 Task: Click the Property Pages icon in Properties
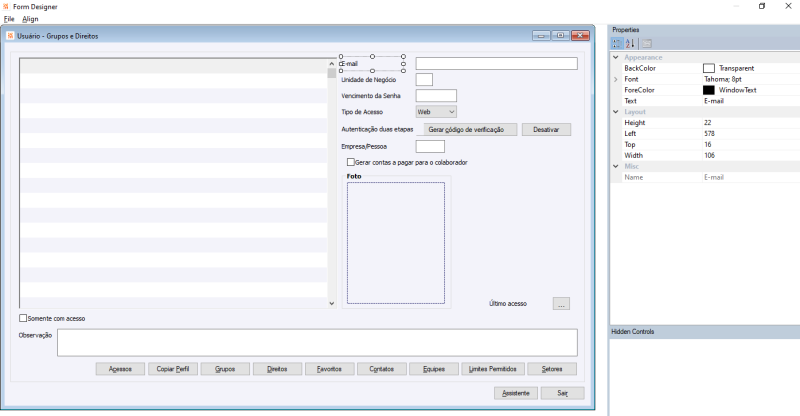click(x=646, y=43)
